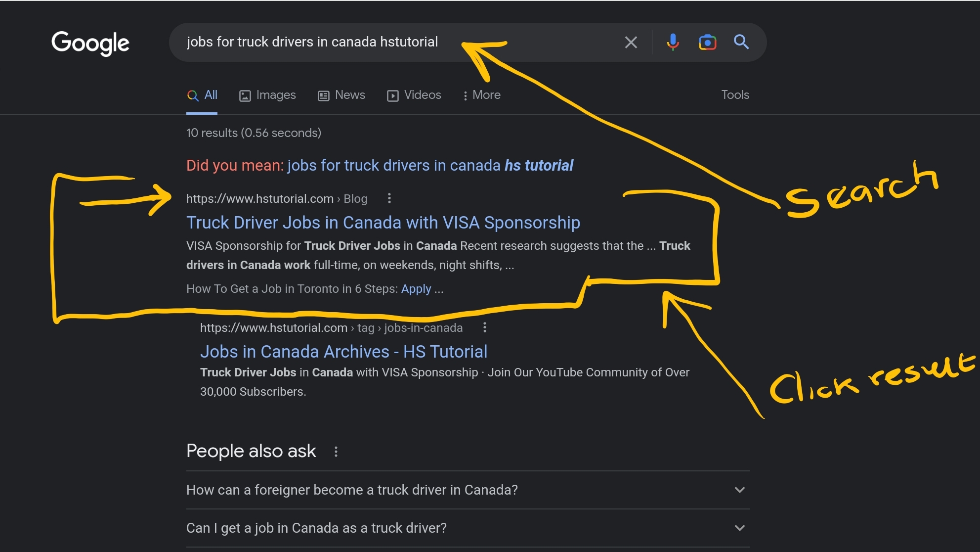The height and width of the screenshot is (552, 980).
Task: Open the three-dot menu beside hstutorial.com Blog result
Action: click(x=389, y=198)
